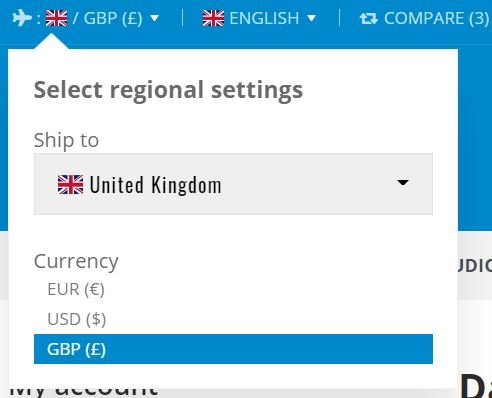Image resolution: width=492 pixels, height=398 pixels.
Task: Click the Currency label
Action: click(x=76, y=261)
